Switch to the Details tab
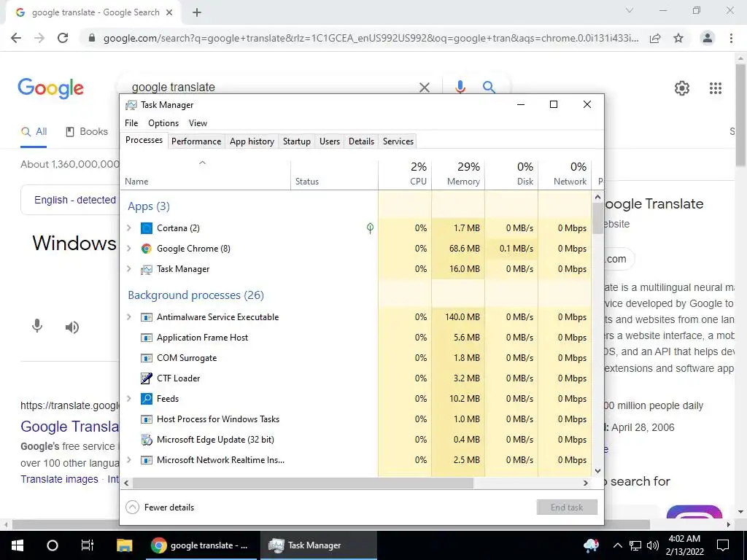Screen dimensions: 747x560 click(x=361, y=141)
